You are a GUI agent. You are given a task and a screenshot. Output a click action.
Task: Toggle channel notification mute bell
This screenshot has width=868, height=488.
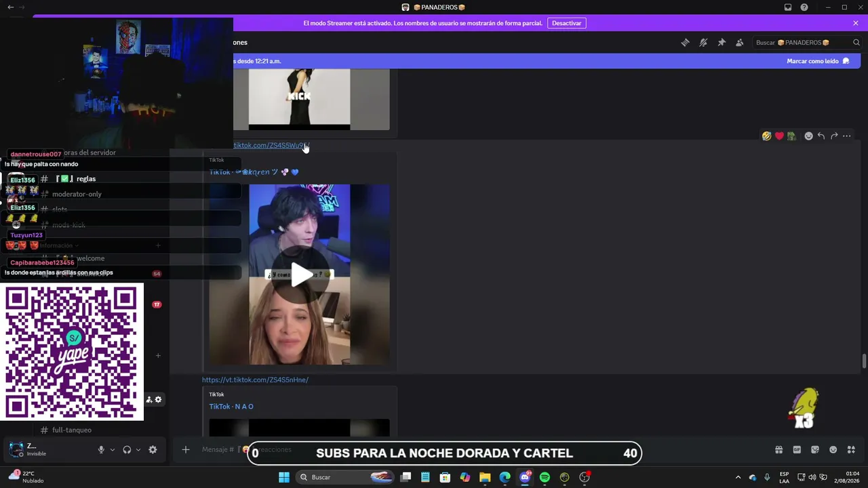[703, 43]
